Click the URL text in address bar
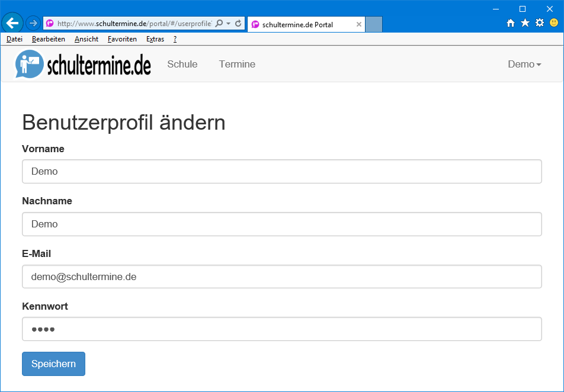Viewport: 564px width, 392px height. pos(134,23)
